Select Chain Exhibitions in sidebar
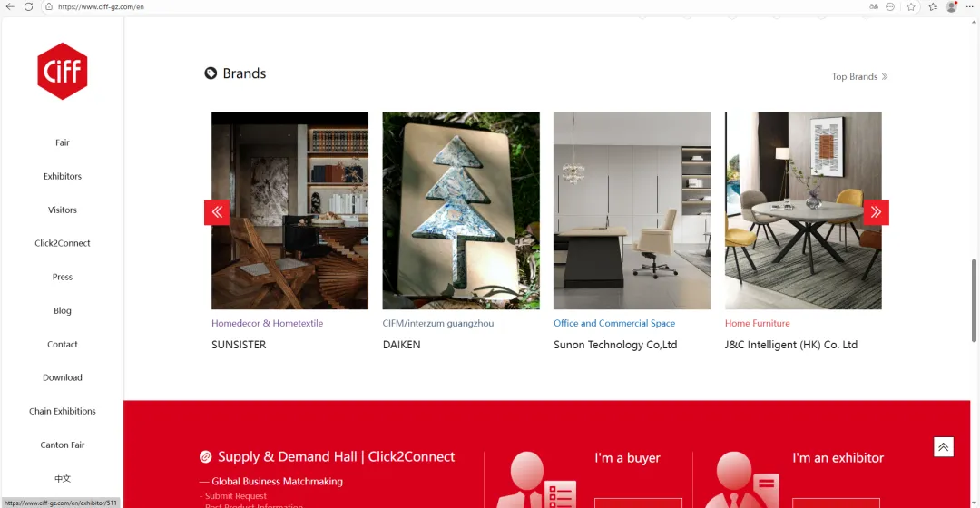Screen dimensions: 980x508 pyautogui.click(x=63, y=411)
